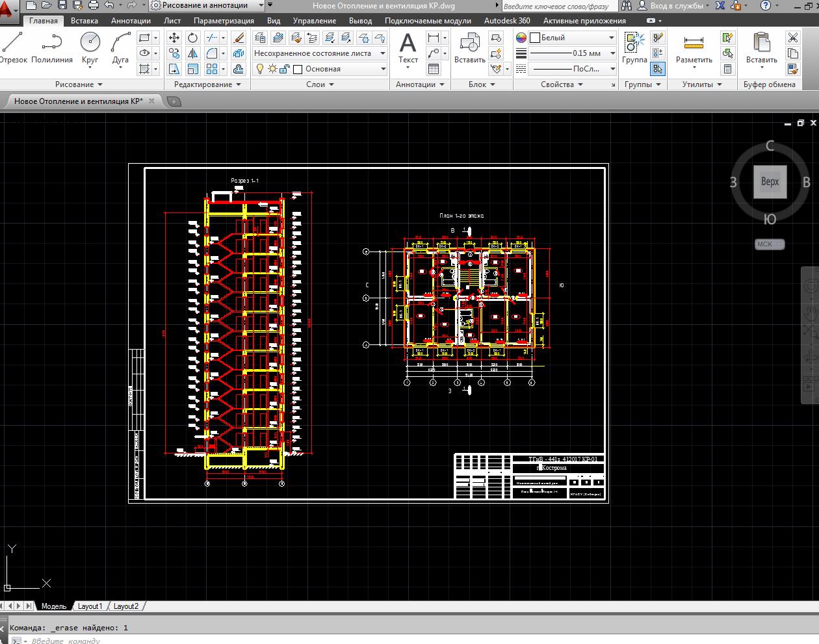This screenshot has width=819, height=644.
Task: Open the Основная layer dropdown
Action: pyautogui.click(x=319, y=69)
